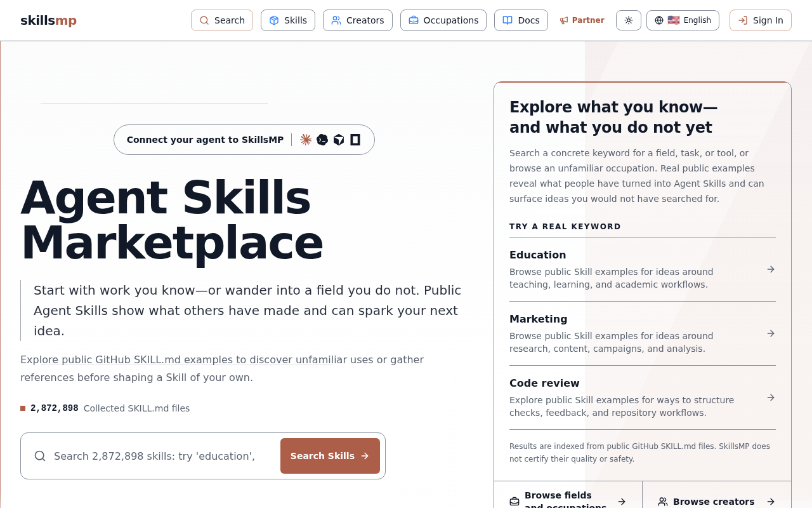Click the arrow after Browse fields and occupations
812x508 pixels.
tap(622, 502)
